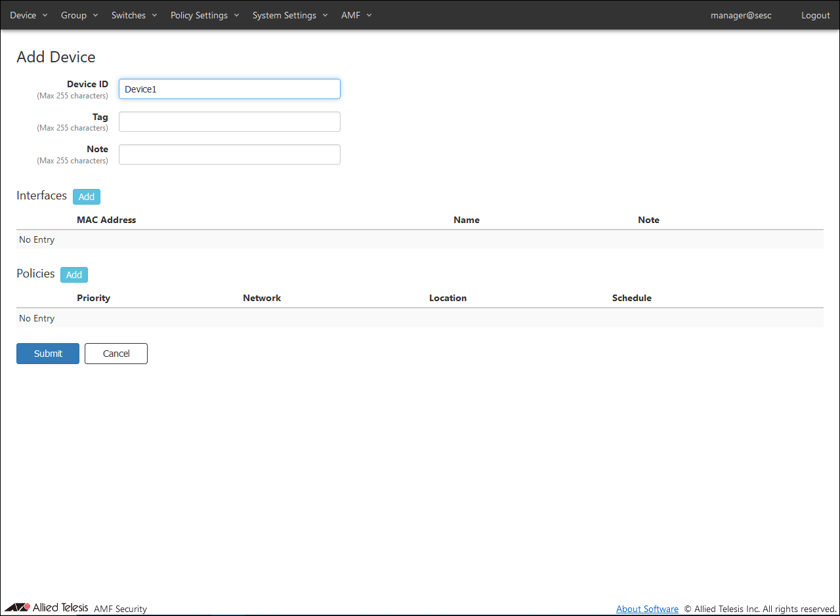Log out using the Logout link
Screen dimensions: 840x616
click(x=815, y=15)
